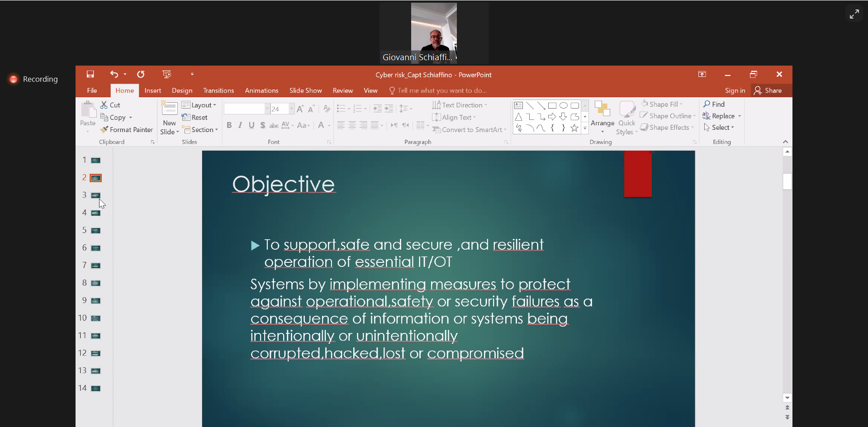Enter full screen with expand icon
The height and width of the screenshot is (427, 868).
854,14
